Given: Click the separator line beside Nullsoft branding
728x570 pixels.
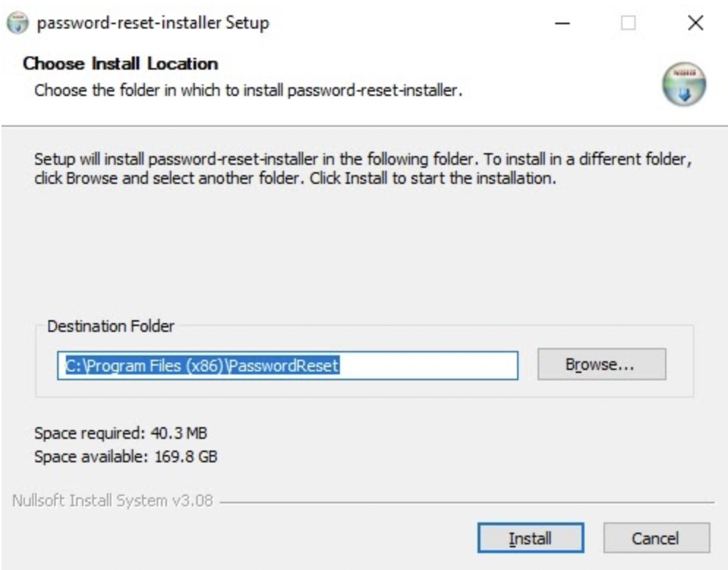Looking at the screenshot, I should pyautogui.click(x=467, y=502).
